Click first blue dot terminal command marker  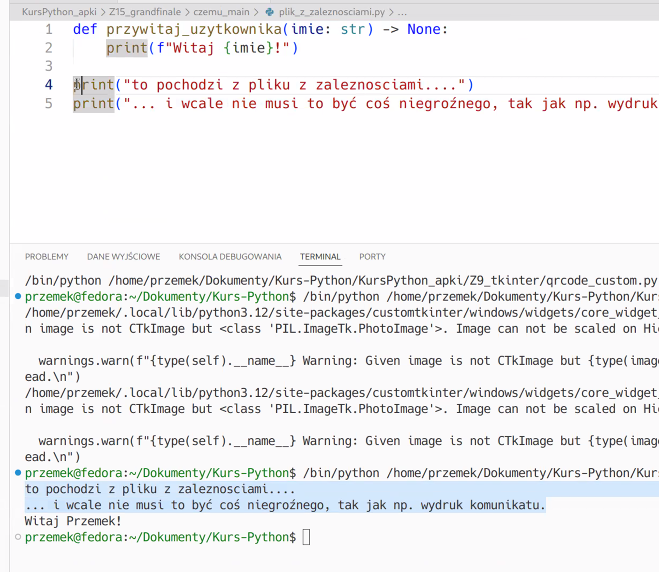click(x=18, y=296)
